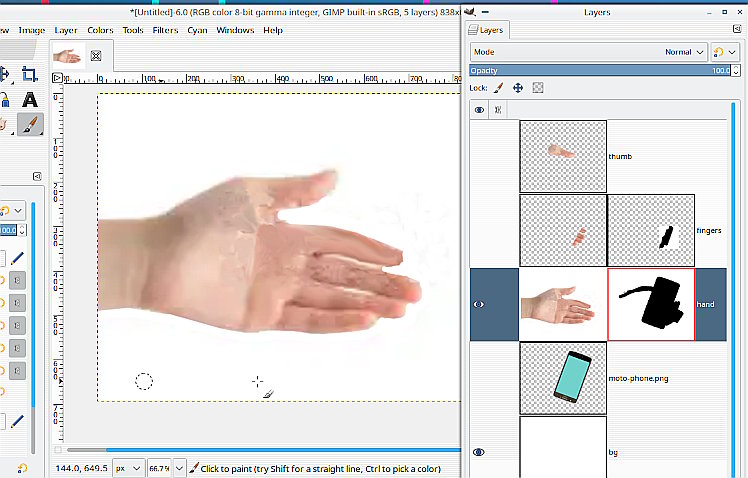The width and height of the screenshot is (748, 478).
Task: Click the Layers panel vertical scrollbar
Action: [x=733, y=290]
